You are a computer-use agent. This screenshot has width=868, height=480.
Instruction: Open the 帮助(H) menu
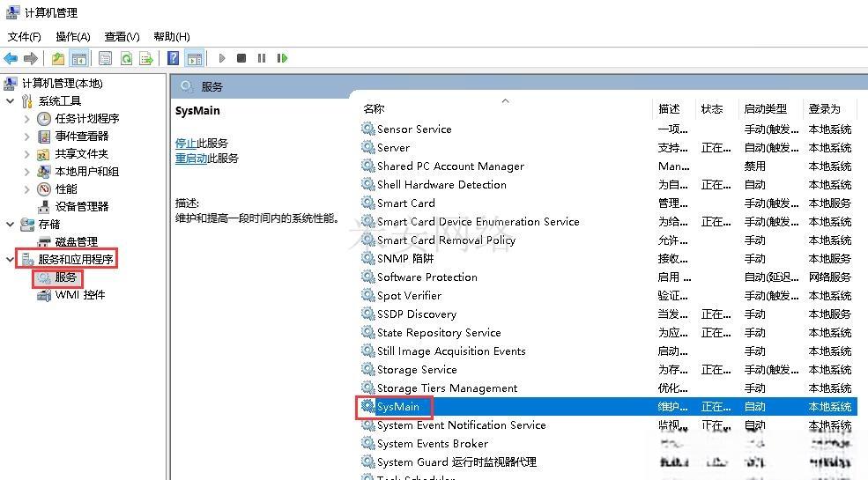coord(172,36)
